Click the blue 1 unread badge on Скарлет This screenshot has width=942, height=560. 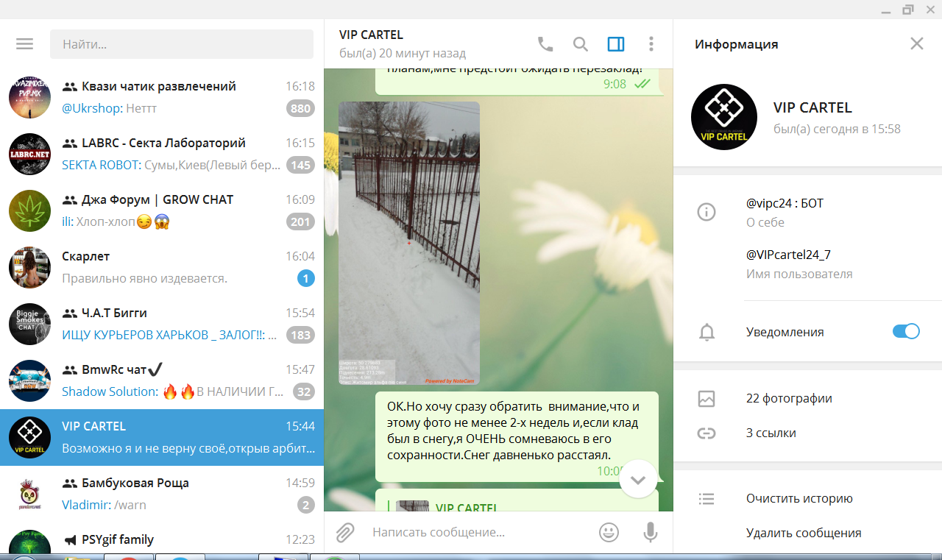pos(306,278)
